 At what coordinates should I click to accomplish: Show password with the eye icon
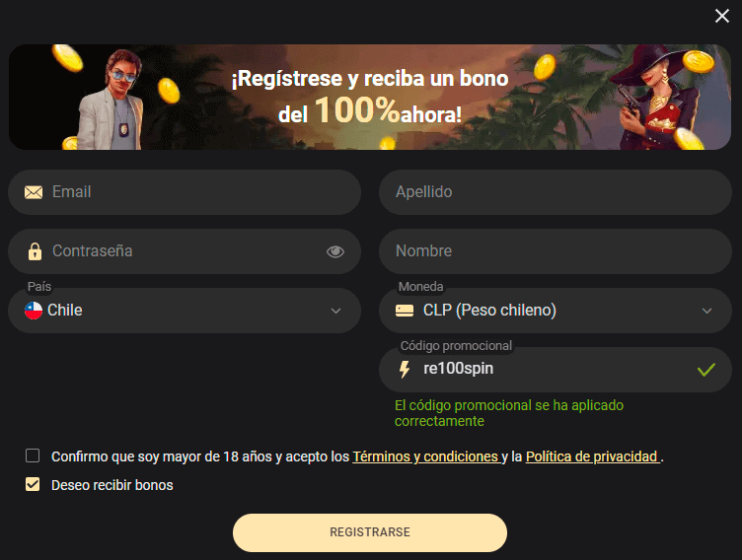pyautogui.click(x=335, y=251)
